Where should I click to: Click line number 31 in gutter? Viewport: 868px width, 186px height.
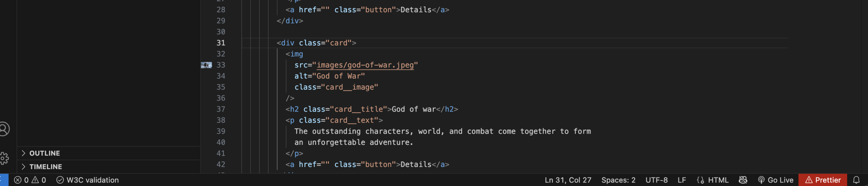coord(221,43)
